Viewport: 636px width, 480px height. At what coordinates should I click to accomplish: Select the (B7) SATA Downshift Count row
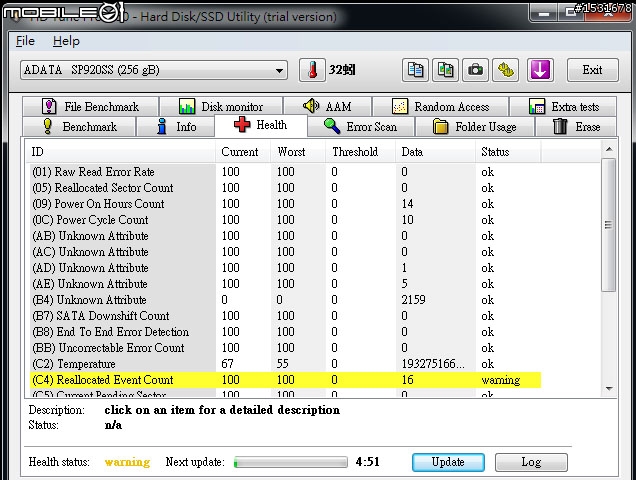[x=285, y=316]
